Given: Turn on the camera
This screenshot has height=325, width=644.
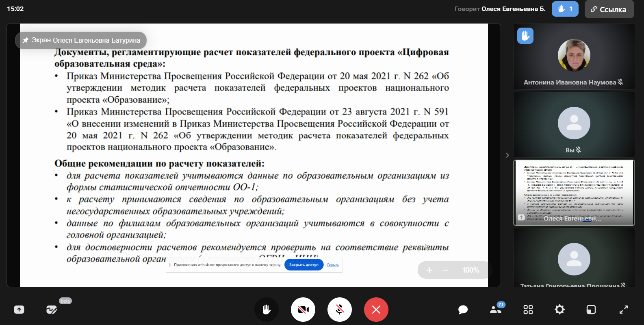Looking at the screenshot, I should pos(303,310).
